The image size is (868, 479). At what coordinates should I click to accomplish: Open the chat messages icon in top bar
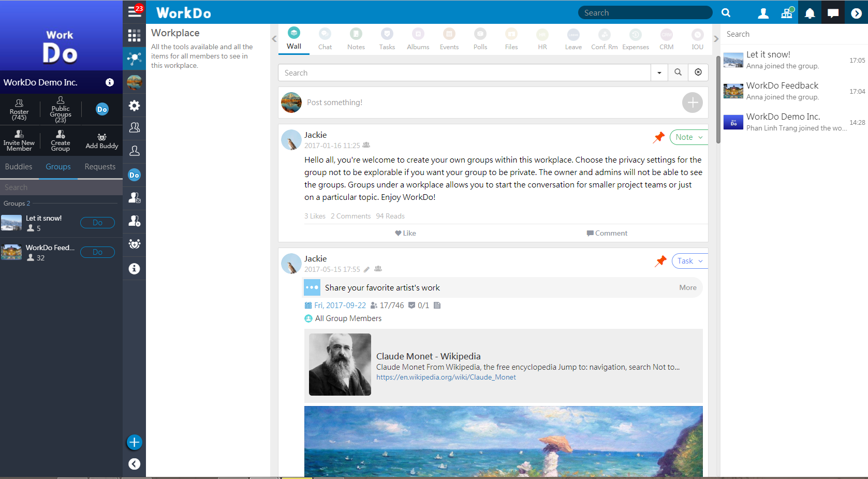pyautogui.click(x=833, y=13)
